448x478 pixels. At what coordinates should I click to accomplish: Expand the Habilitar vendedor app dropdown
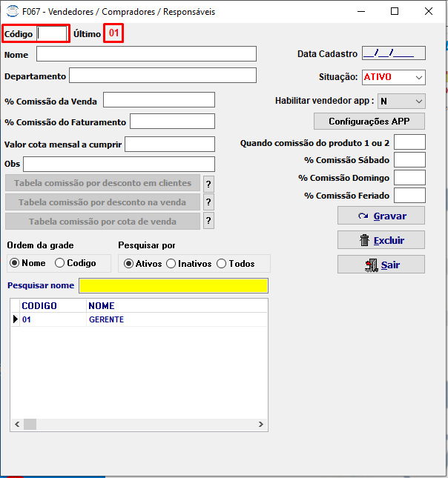[401, 102]
